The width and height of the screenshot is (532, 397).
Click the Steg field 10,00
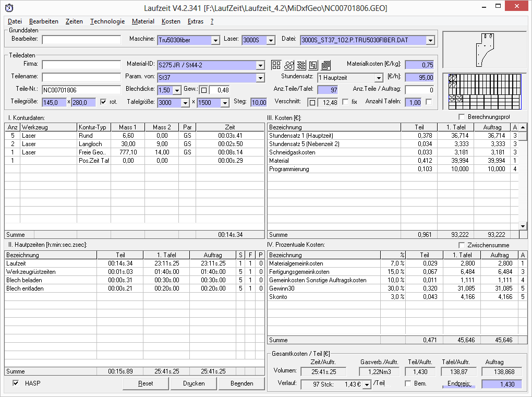click(x=259, y=102)
